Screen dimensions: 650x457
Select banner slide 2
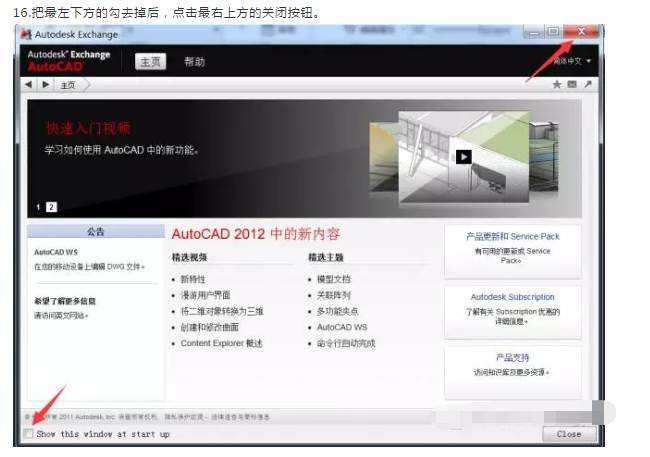51,207
